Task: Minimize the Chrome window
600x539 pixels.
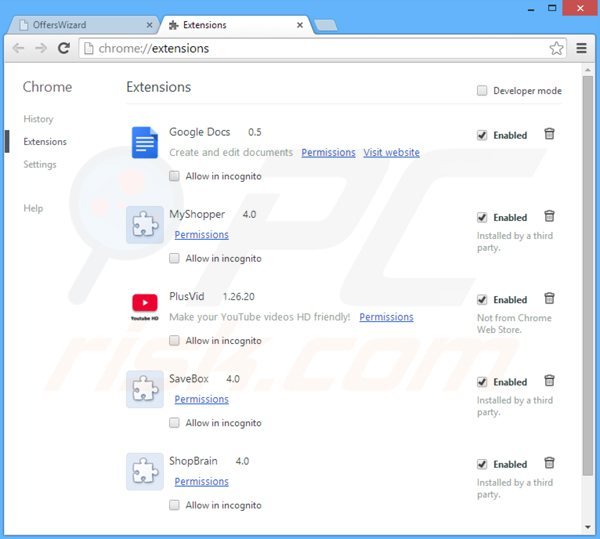Action: pos(531,8)
